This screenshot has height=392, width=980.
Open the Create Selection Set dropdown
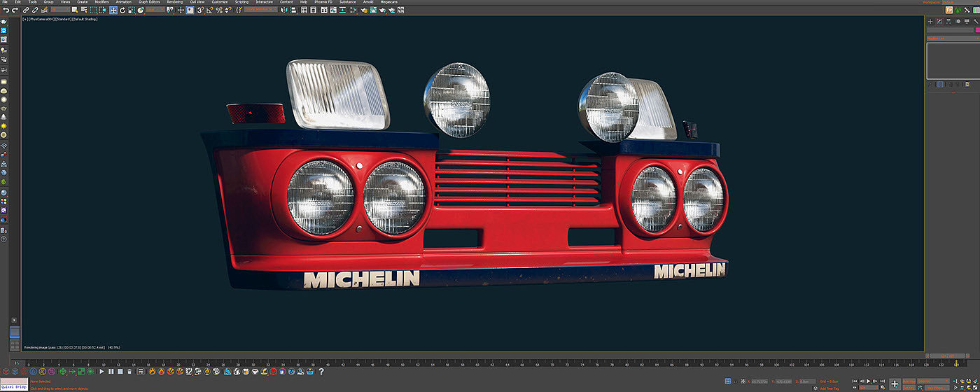click(x=260, y=10)
